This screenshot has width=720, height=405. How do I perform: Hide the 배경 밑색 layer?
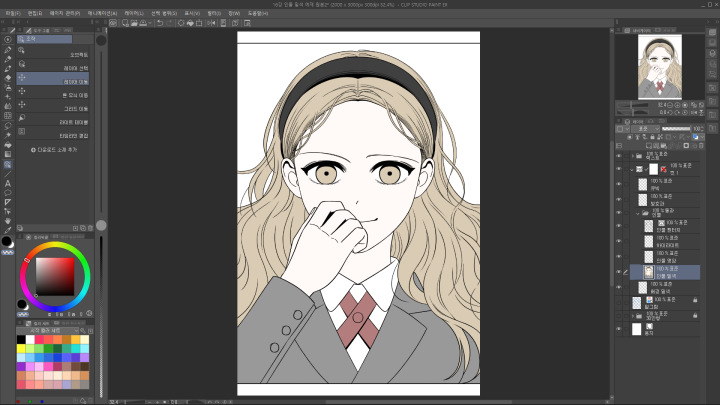[619, 287]
